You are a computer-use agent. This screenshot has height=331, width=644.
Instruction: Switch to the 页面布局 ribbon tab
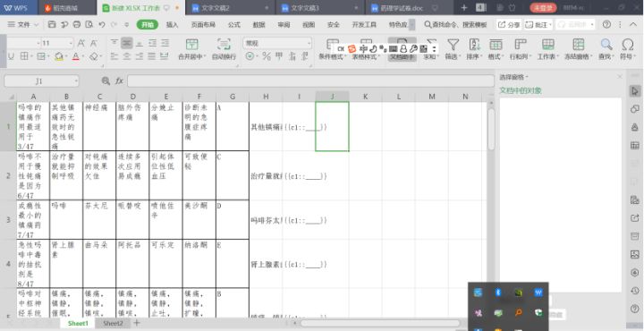click(203, 25)
